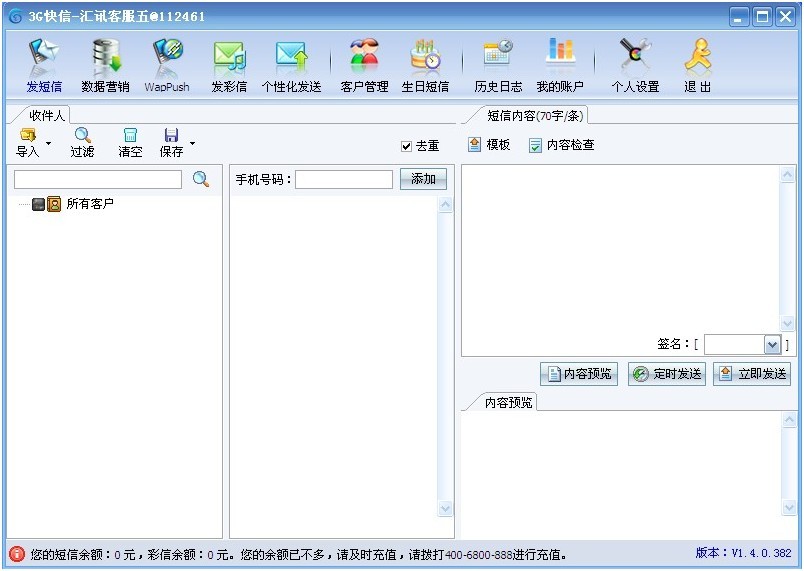Click the red warning icon in status bar
The image size is (804, 571).
click(16, 554)
